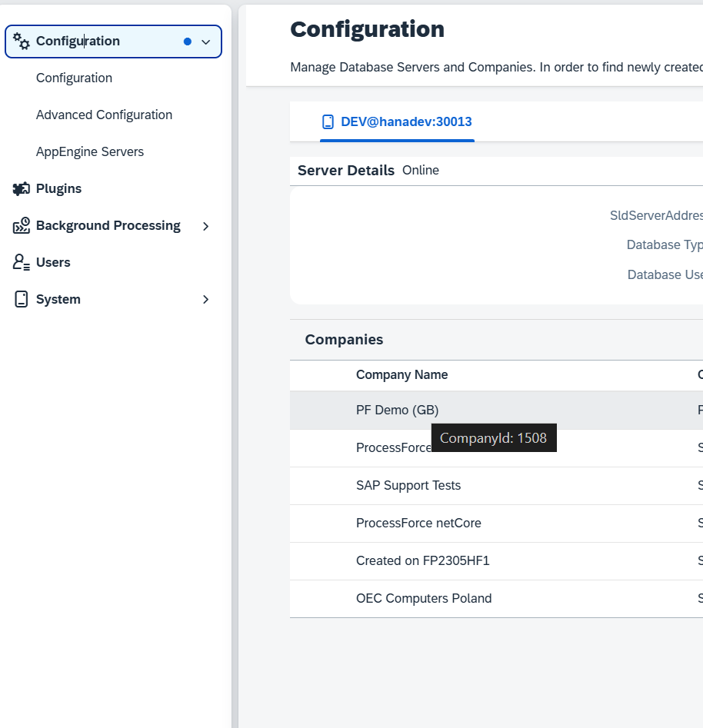Click the server icon beside DEV@hanadev:30013
The height and width of the screenshot is (728, 703).
coord(328,121)
